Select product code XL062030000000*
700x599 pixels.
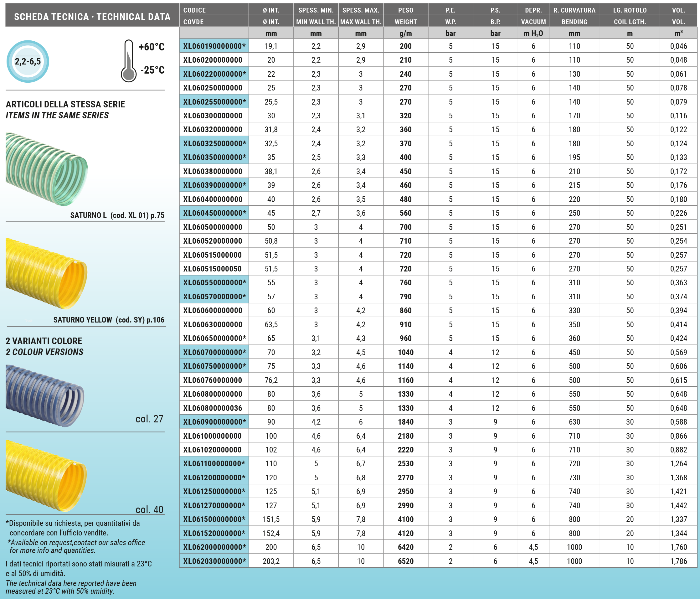(214, 561)
